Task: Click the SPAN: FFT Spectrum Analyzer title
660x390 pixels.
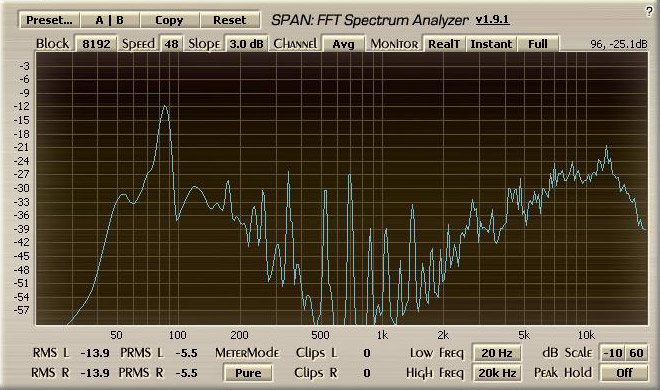Action: 369,20
